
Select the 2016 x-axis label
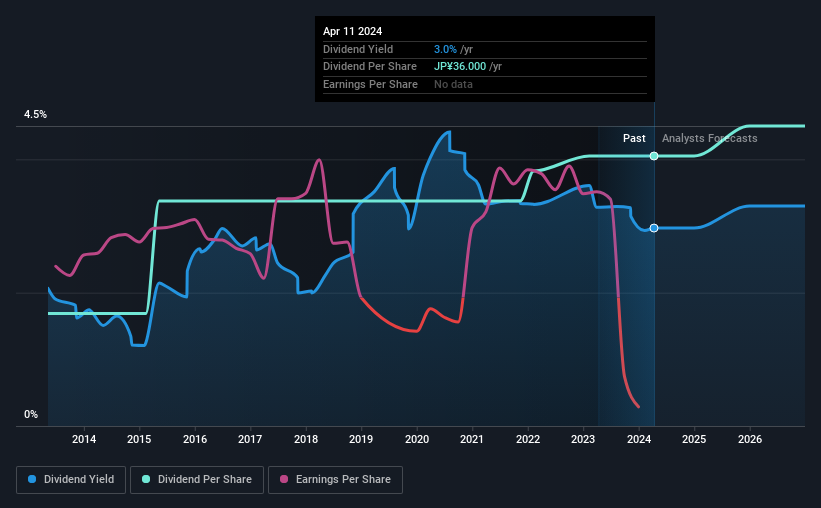(195, 439)
